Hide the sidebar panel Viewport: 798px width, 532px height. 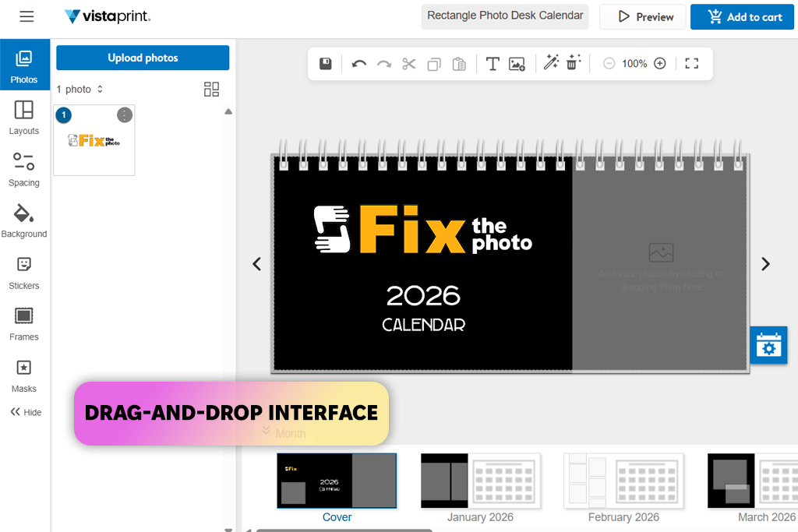pos(26,412)
